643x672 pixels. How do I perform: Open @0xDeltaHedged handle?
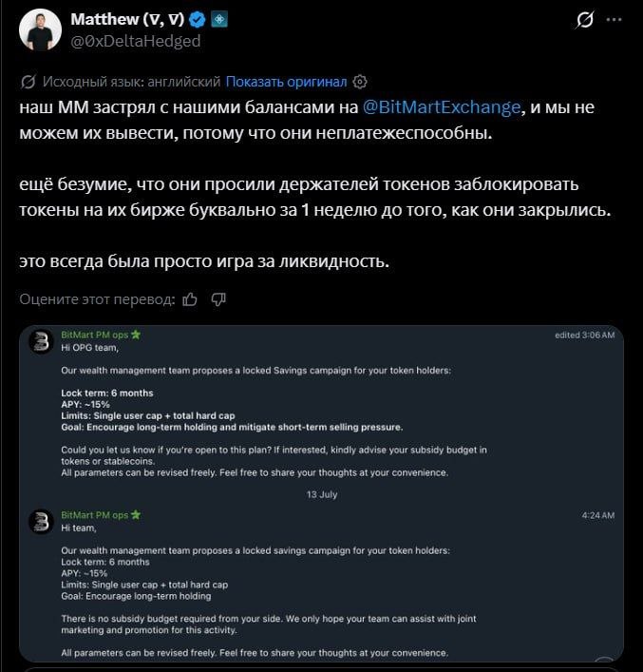(x=136, y=41)
